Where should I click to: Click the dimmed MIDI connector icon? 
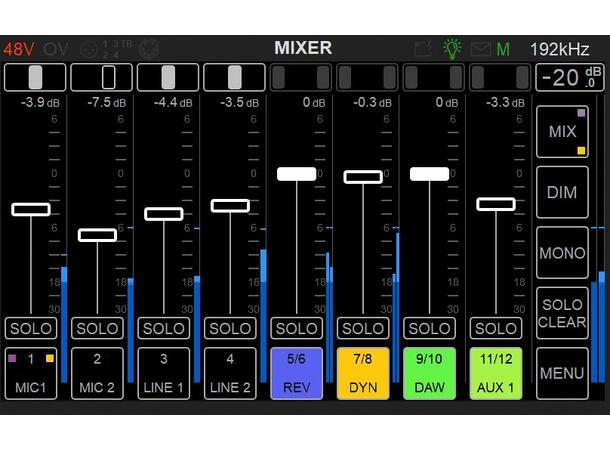(x=149, y=49)
